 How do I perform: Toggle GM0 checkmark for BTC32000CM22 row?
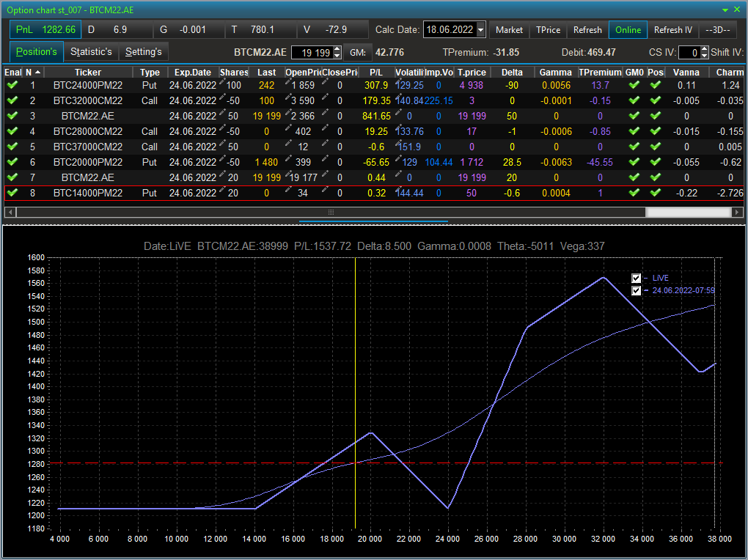click(634, 100)
